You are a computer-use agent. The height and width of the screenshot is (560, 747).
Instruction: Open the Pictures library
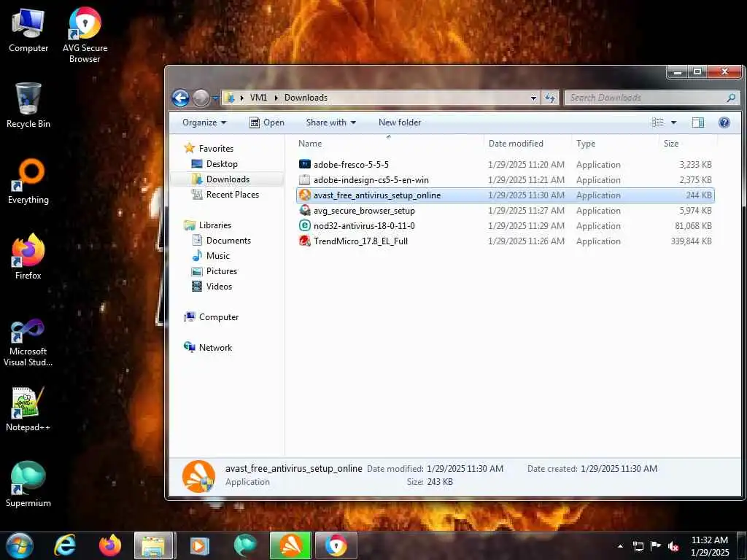click(x=222, y=271)
